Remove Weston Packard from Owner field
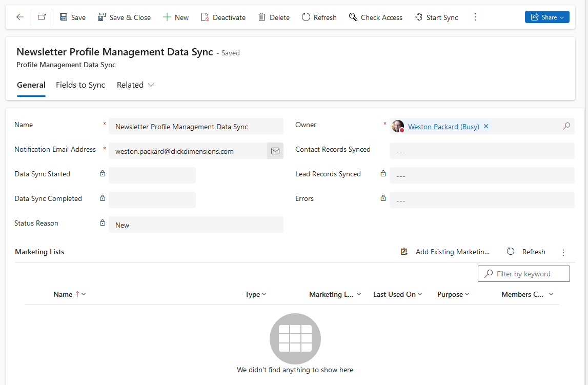This screenshot has width=588, height=385. [486, 126]
